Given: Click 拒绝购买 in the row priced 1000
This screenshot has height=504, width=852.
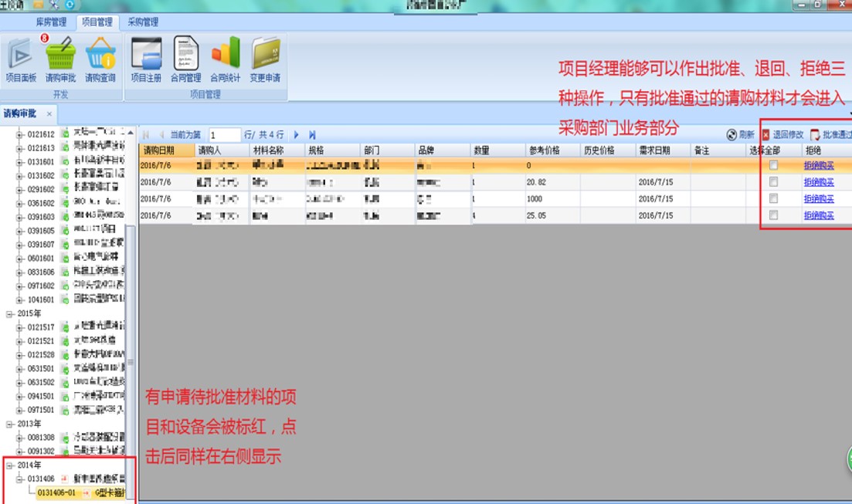Looking at the screenshot, I should pos(819,199).
